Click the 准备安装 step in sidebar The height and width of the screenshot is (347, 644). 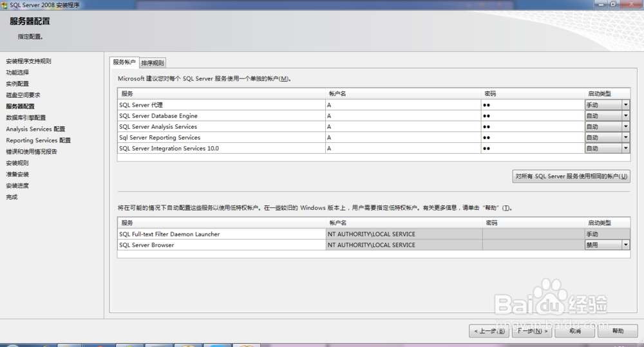(x=17, y=174)
